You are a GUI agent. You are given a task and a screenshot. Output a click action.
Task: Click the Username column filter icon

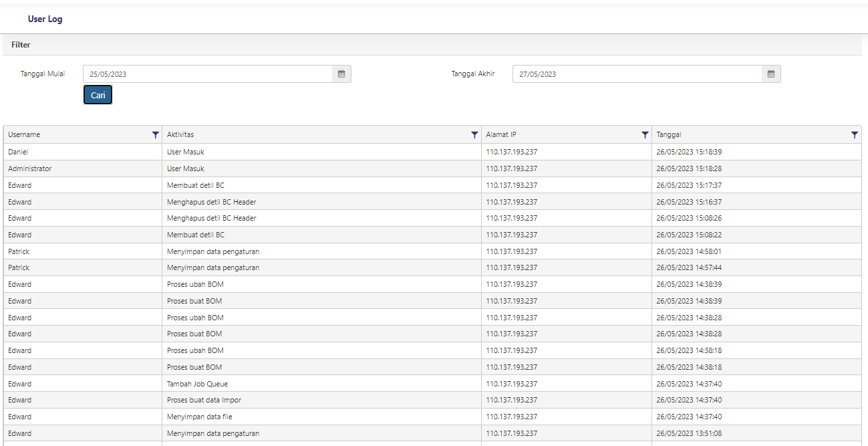(x=156, y=135)
